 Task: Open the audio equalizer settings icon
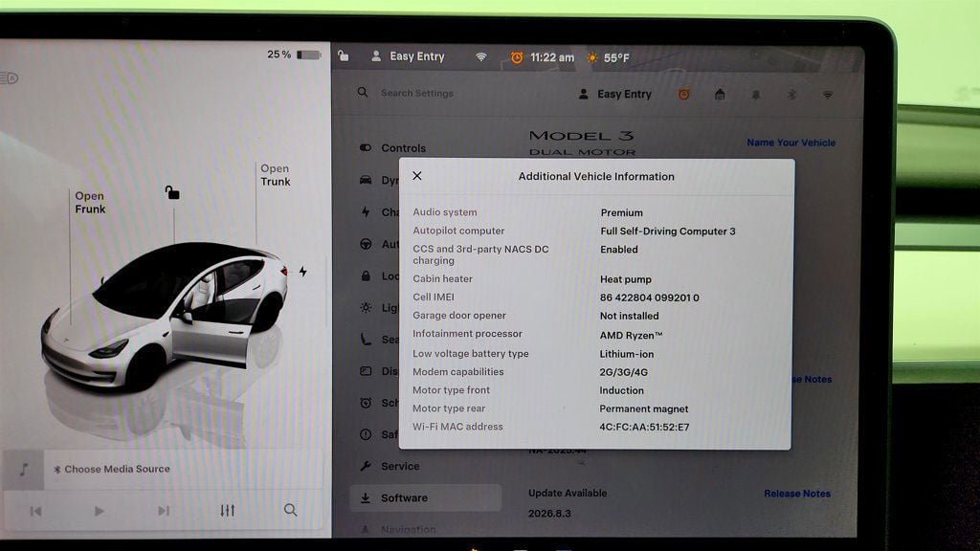[x=228, y=511]
